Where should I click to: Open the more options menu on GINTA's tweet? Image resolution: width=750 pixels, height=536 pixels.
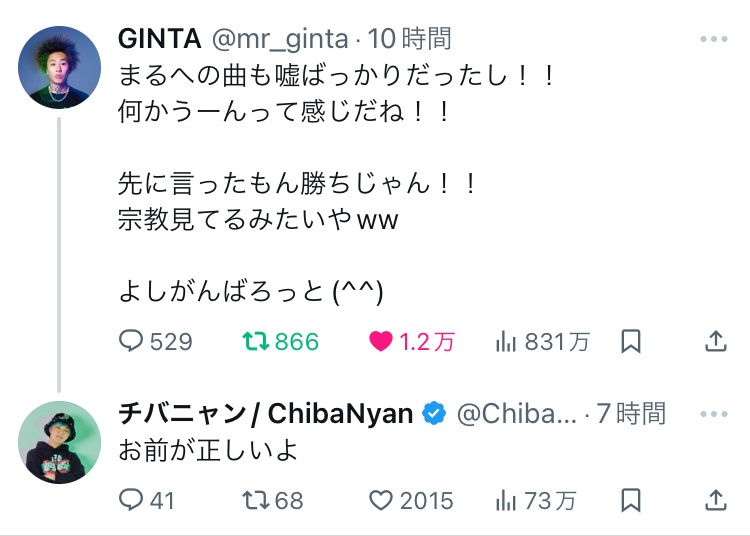714,39
